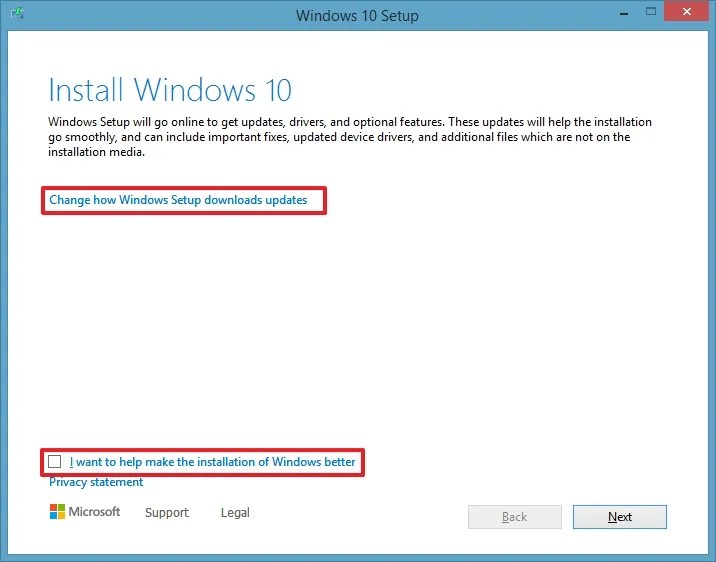Click the Install Windows 10 heading

pos(170,90)
